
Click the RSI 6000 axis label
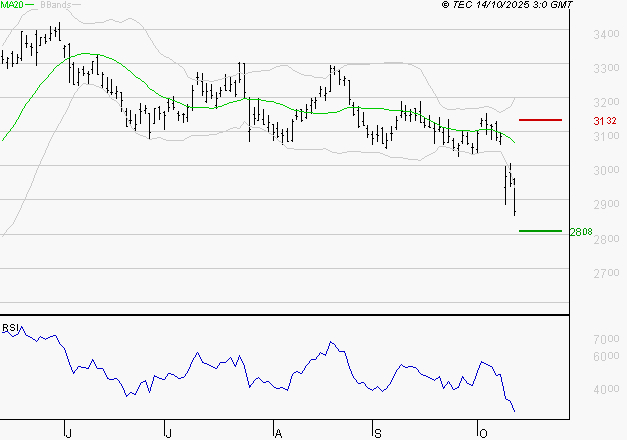click(x=606, y=357)
